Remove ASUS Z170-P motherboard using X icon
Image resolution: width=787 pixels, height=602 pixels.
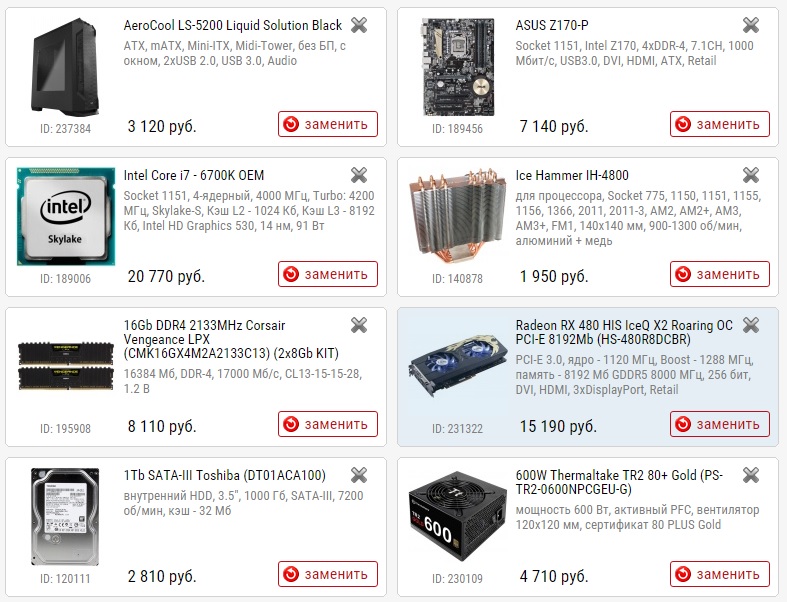pos(751,25)
